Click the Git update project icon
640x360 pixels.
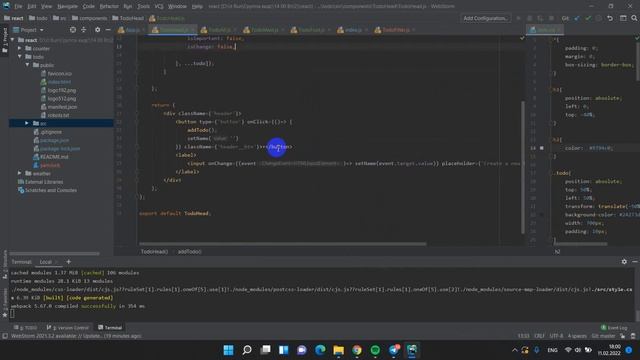click(x=577, y=18)
